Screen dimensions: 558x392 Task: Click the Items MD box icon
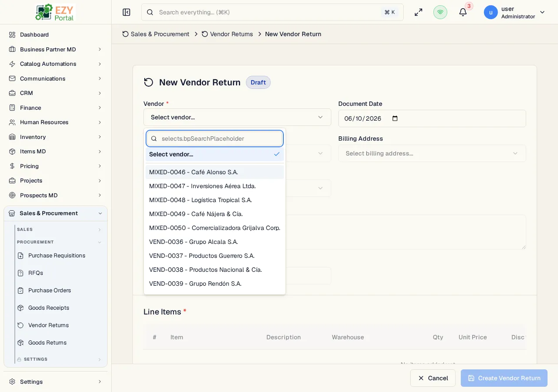(x=12, y=151)
